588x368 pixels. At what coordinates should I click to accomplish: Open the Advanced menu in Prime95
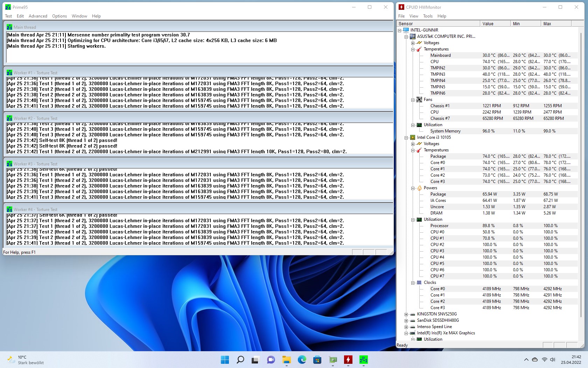(x=38, y=16)
